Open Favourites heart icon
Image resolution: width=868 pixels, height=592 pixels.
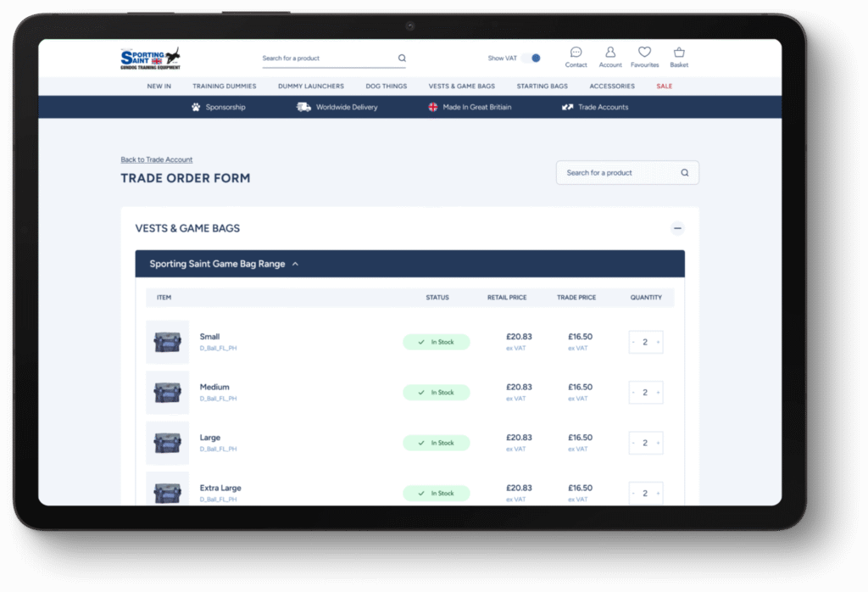click(644, 53)
